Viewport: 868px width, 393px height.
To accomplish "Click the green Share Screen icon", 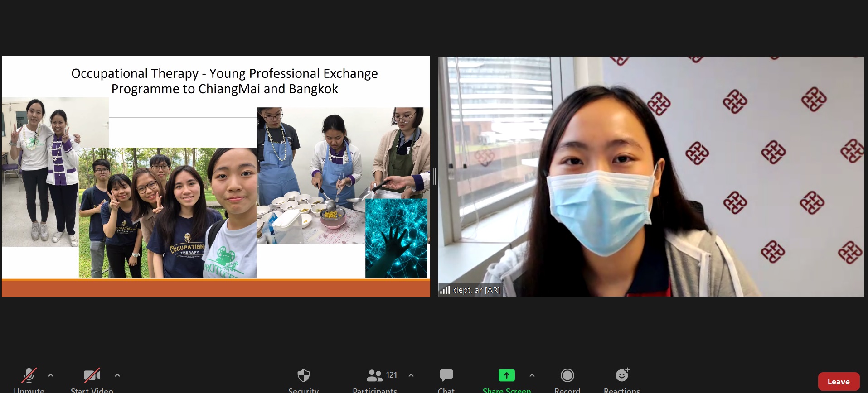I will [506, 375].
